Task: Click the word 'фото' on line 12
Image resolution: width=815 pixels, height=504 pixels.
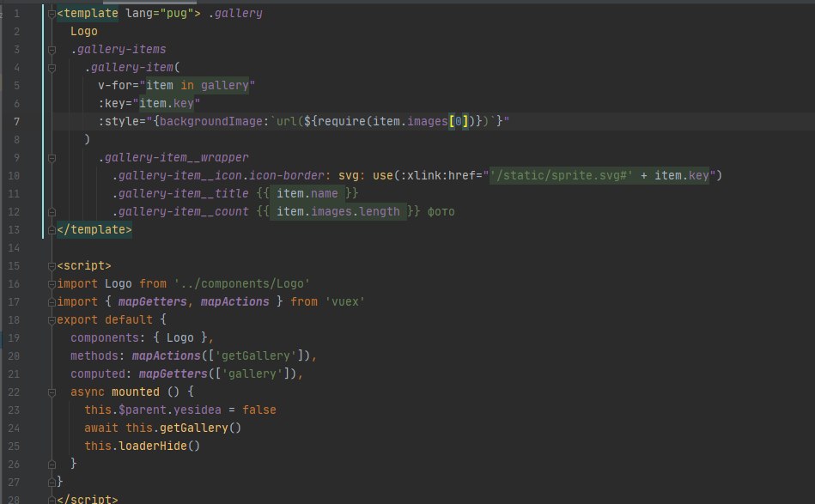Action: click(x=441, y=212)
